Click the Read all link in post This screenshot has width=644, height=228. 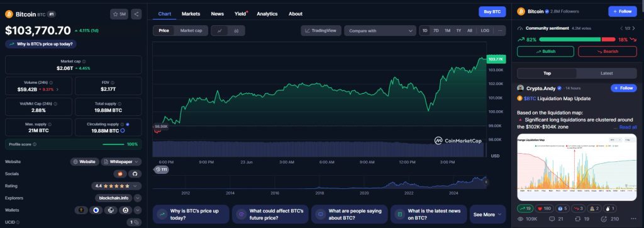coord(628,127)
